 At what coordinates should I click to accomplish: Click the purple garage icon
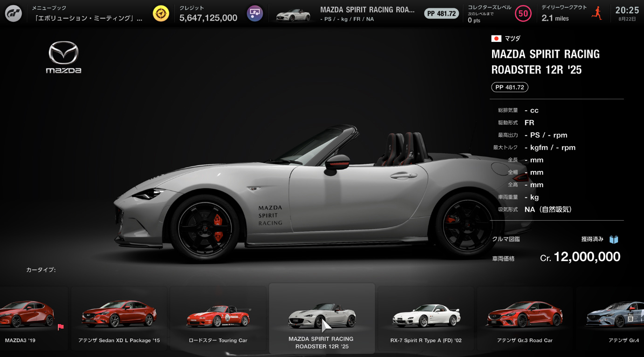tap(255, 13)
